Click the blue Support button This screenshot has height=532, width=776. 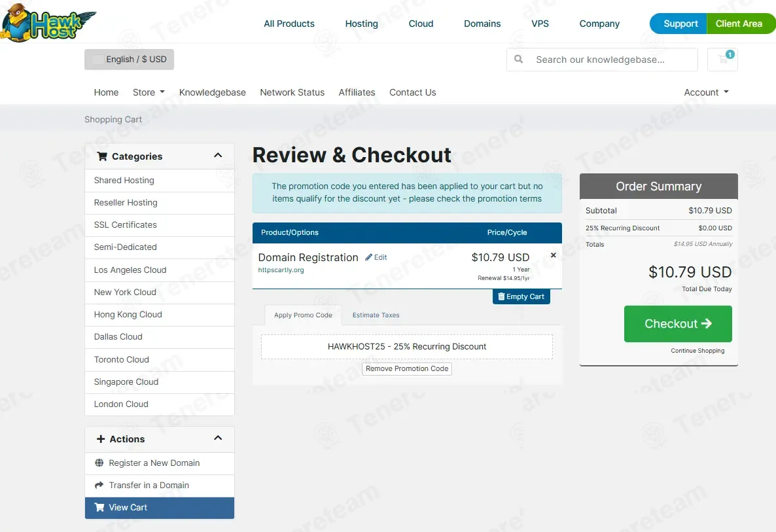679,24
